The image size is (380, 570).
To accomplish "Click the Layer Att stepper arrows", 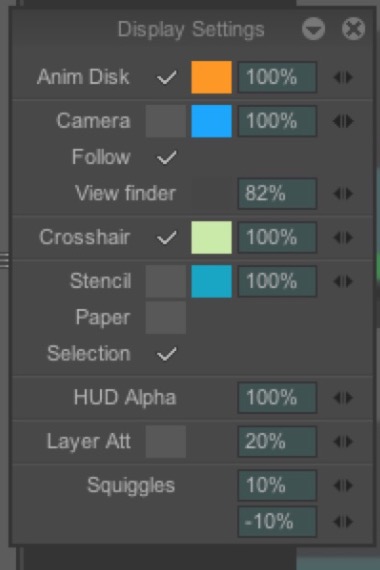I will (343, 441).
